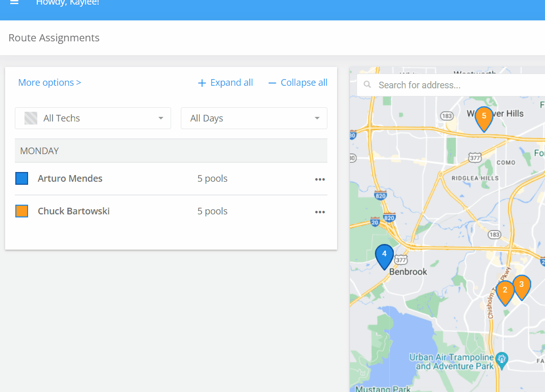Click the magnifier icon in the address search
The width and height of the screenshot is (545, 392).
click(x=367, y=85)
